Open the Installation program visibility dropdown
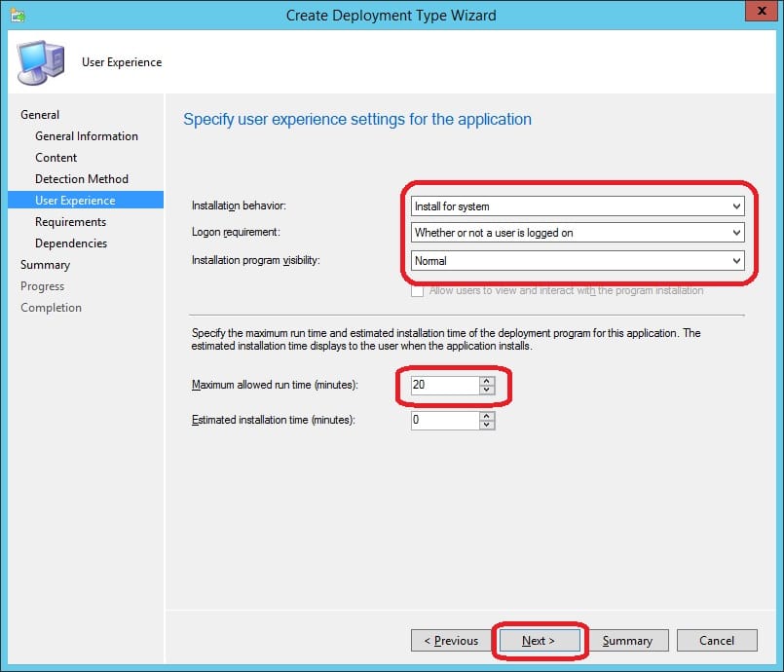 (x=578, y=260)
